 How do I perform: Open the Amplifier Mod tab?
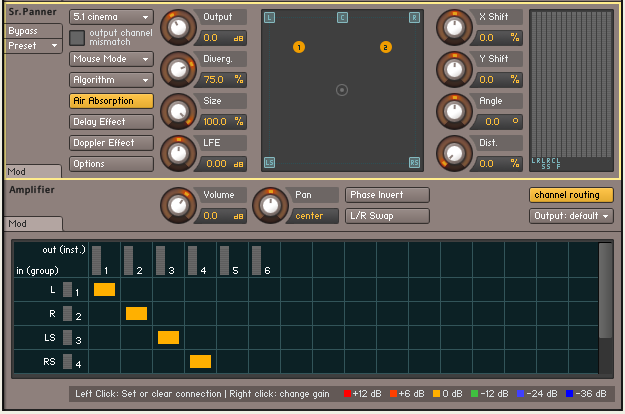(x=33, y=224)
